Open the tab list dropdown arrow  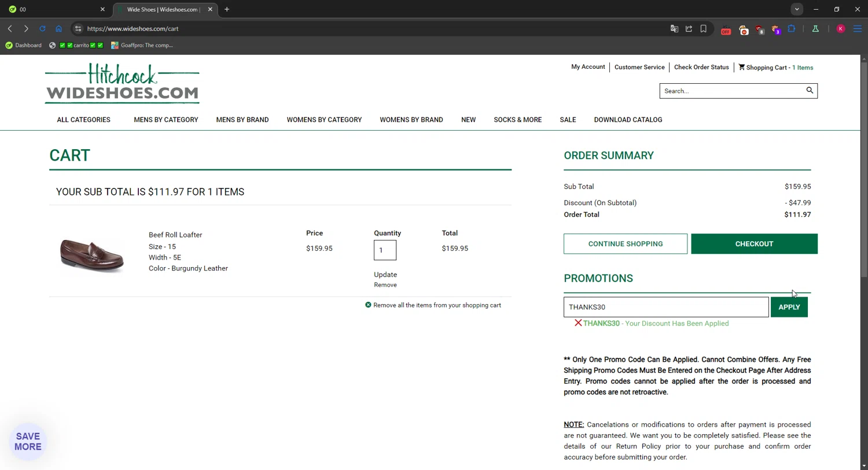point(797,9)
